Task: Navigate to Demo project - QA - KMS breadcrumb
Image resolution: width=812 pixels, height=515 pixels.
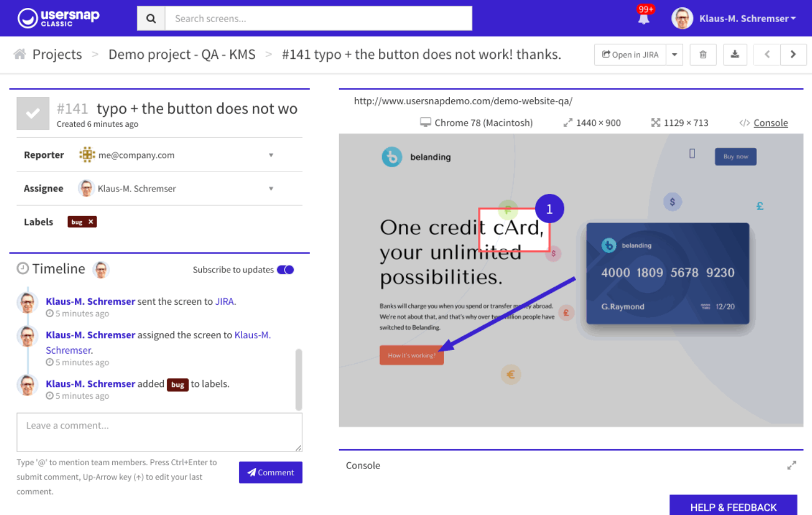Action: 181,54
